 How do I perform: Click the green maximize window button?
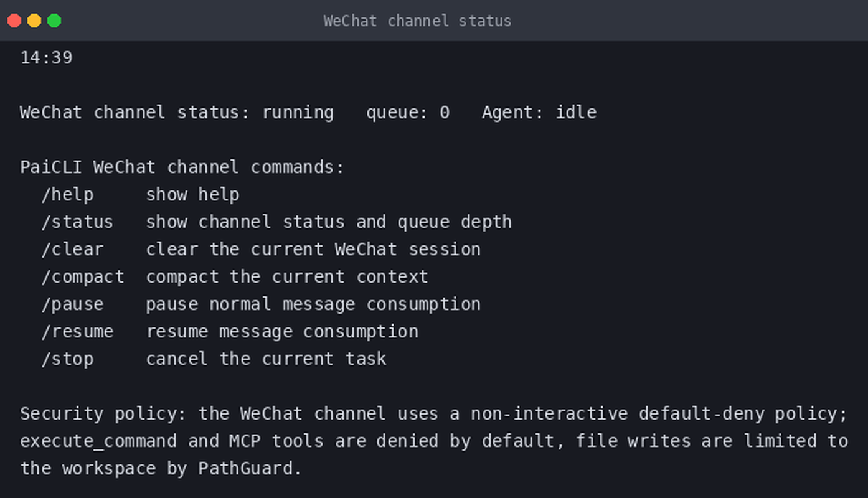(x=54, y=21)
